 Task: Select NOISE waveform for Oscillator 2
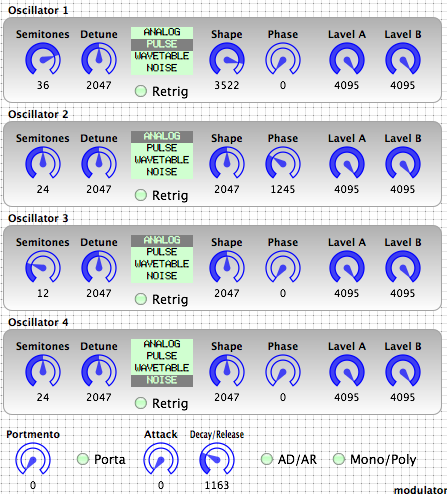tap(162, 172)
